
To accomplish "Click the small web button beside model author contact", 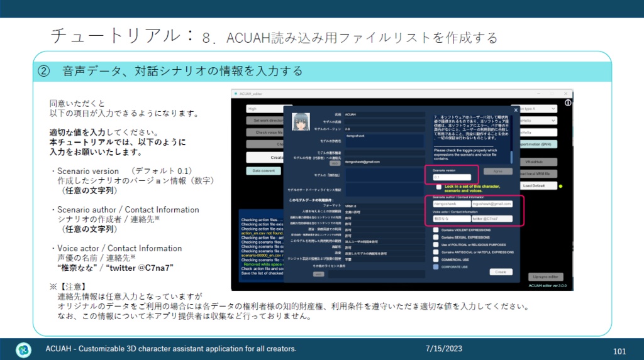I will pyautogui.click(x=335, y=163).
